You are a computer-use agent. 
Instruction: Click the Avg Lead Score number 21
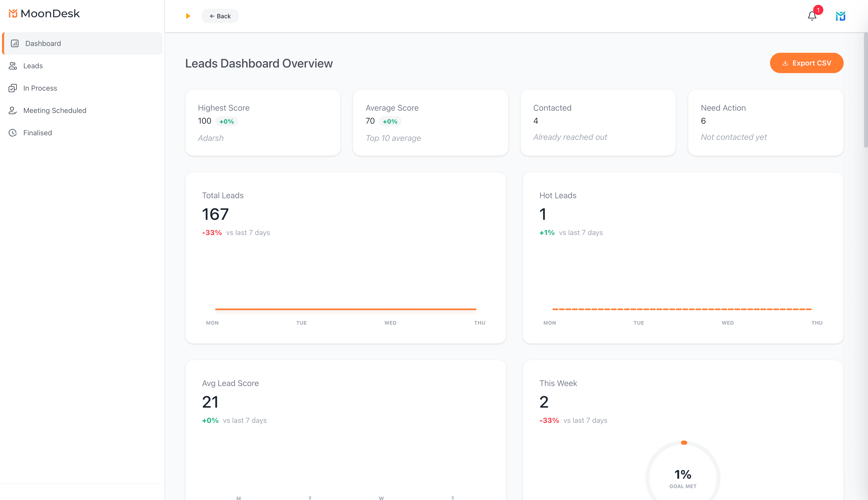pos(210,402)
